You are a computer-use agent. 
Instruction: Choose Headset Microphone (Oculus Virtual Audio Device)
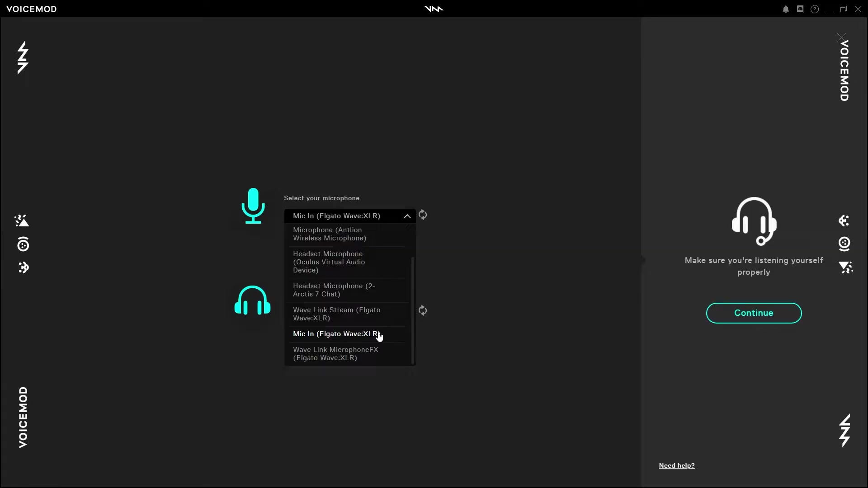point(329,262)
